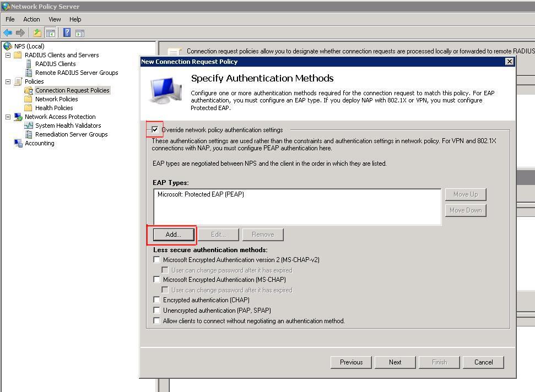
Task: Enable Microsoft Encrypted Authentication (MS-CHAP) checkbox
Action: [x=156, y=280]
